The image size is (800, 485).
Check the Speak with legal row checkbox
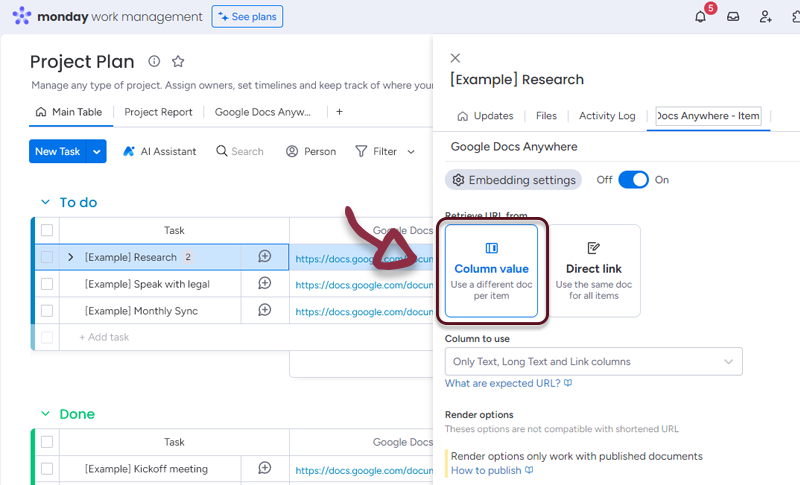click(47, 284)
